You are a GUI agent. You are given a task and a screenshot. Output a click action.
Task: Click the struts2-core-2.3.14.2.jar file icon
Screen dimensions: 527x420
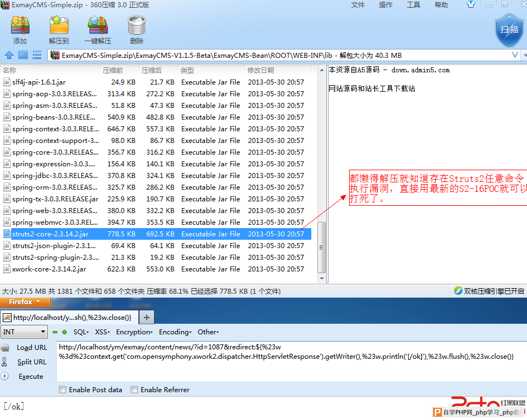tap(7, 234)
